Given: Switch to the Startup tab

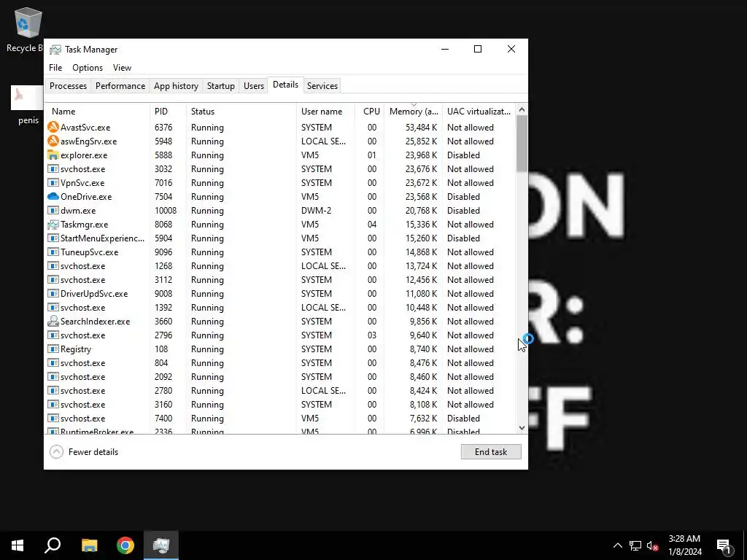Looking at the screenshot, I should tap(220, 86).
